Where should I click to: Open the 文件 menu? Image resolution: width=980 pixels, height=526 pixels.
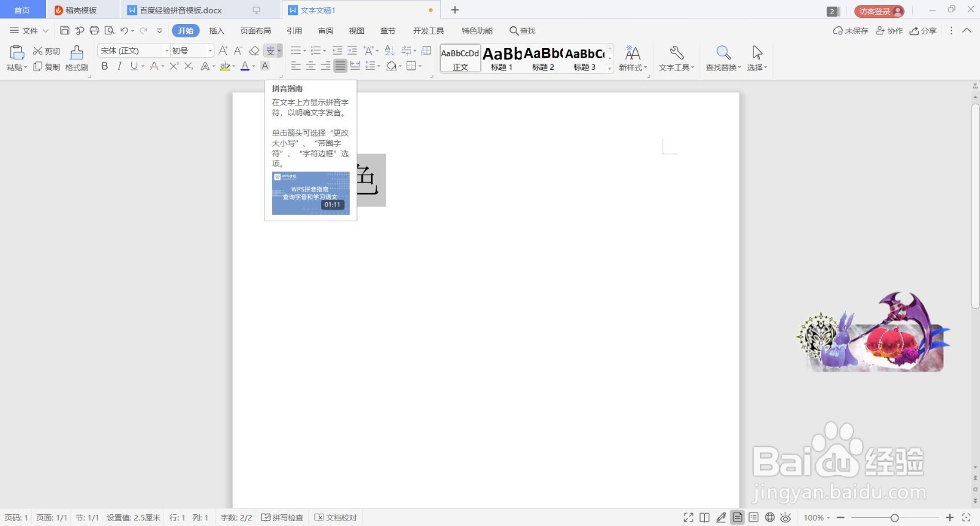point(28,31)
